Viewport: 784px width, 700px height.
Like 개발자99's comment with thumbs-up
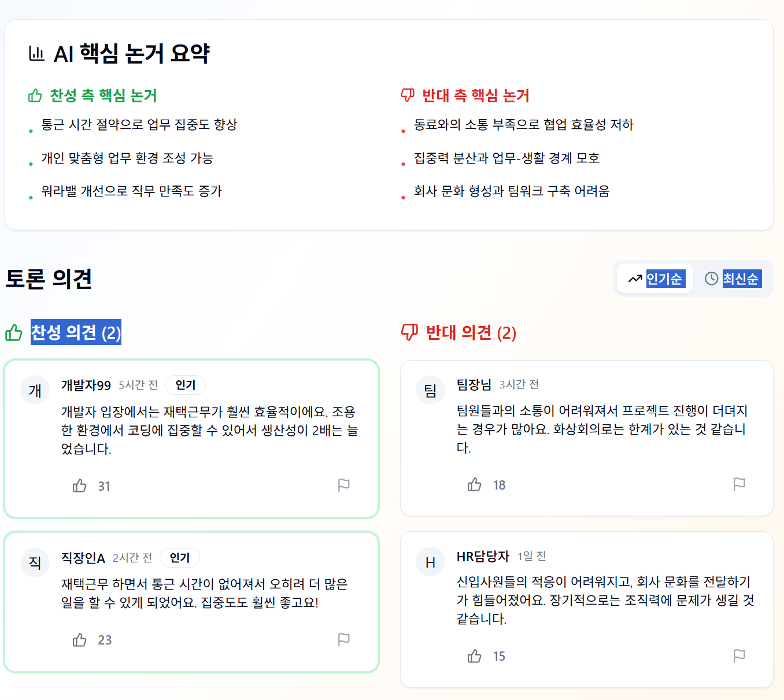point(80,486)
